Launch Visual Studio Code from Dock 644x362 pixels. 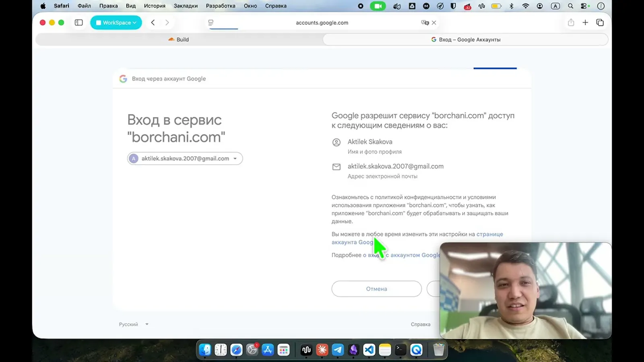[x=369, y=350]
